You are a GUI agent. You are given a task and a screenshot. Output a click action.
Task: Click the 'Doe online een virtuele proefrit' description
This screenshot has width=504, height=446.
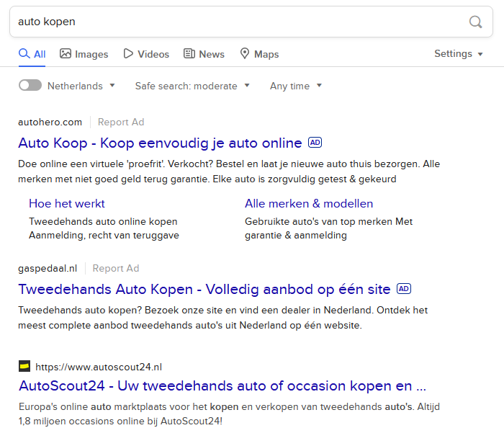coord(229,171)
